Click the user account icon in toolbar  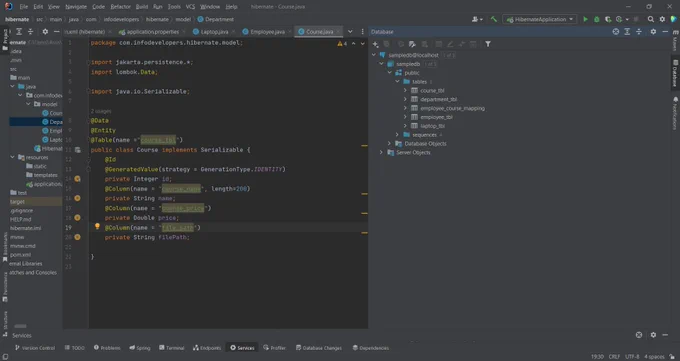pyautogui.click(x=477, y=19)
